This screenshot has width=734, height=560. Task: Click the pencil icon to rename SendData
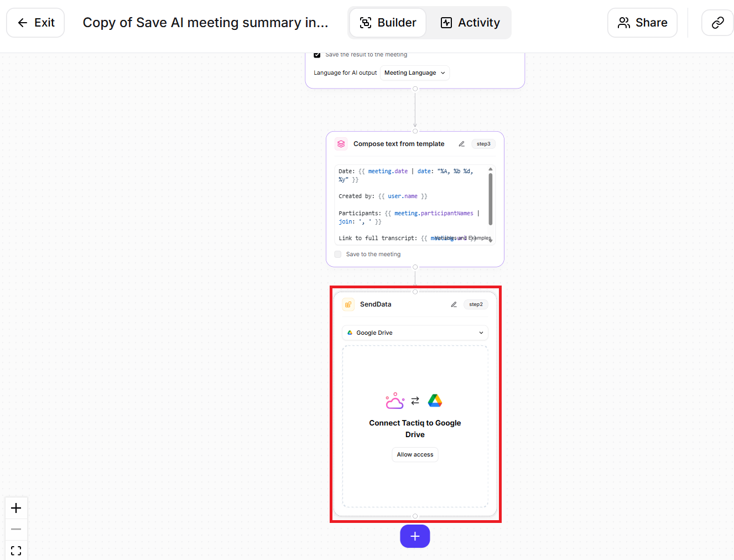(x=454, y=304)
